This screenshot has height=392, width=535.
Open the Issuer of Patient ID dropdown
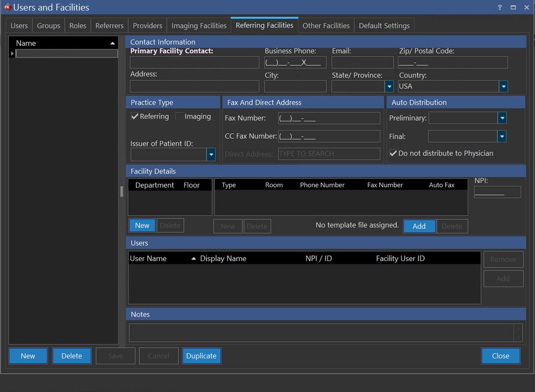[x=211, y=155]
